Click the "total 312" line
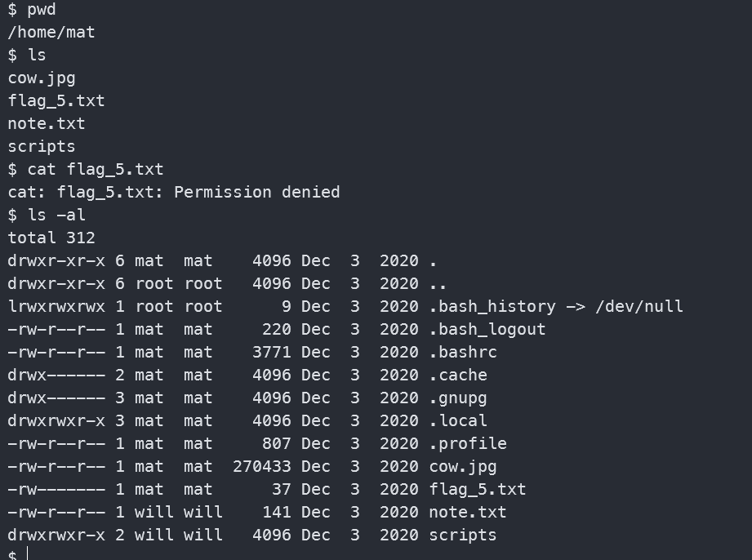This screenshot has height=560, width=752. click(x=51, y=238)
